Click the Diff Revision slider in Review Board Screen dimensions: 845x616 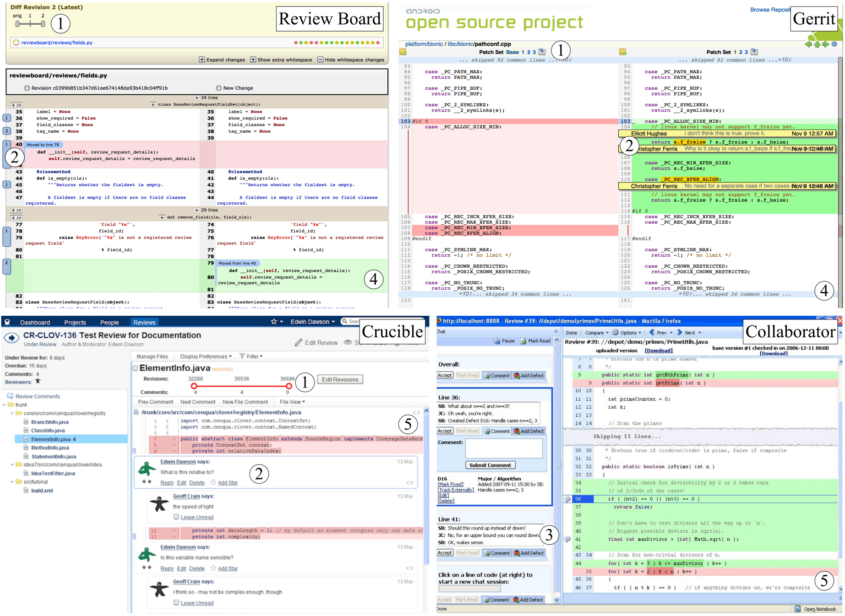(x=30, y=23)
